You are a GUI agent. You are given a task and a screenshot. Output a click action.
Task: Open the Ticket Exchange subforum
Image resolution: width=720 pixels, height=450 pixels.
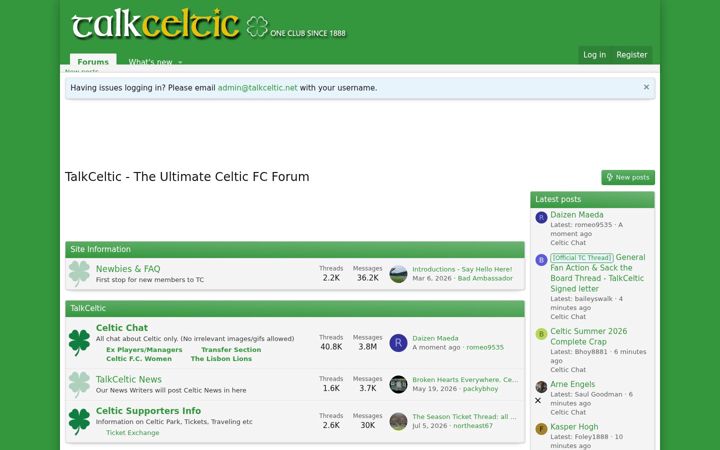tap(133, 433)
